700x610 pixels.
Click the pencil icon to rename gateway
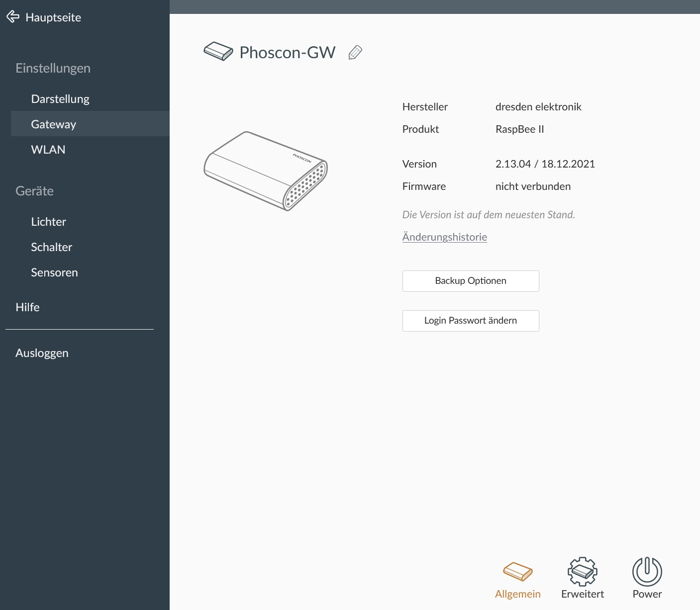point(355,52)
